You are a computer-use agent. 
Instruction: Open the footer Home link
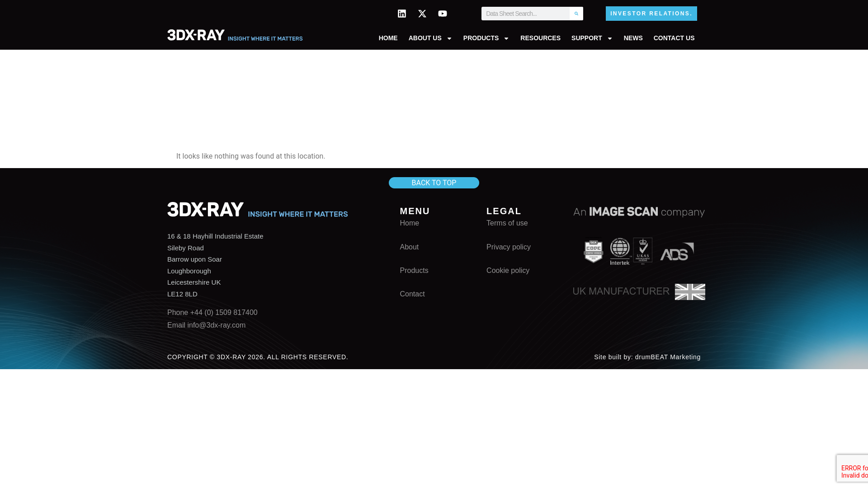tap(410, 223)
